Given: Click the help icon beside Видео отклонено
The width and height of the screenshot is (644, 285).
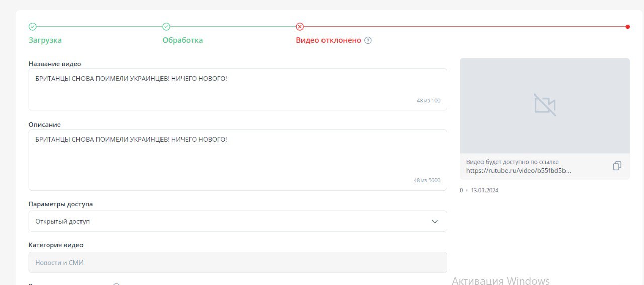Looking at the screenshot, I should (368, 40).
